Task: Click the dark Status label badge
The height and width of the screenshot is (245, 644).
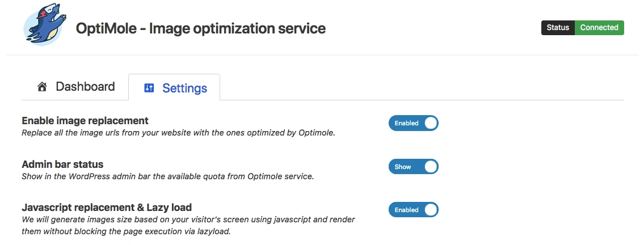Action: (558, 28)
